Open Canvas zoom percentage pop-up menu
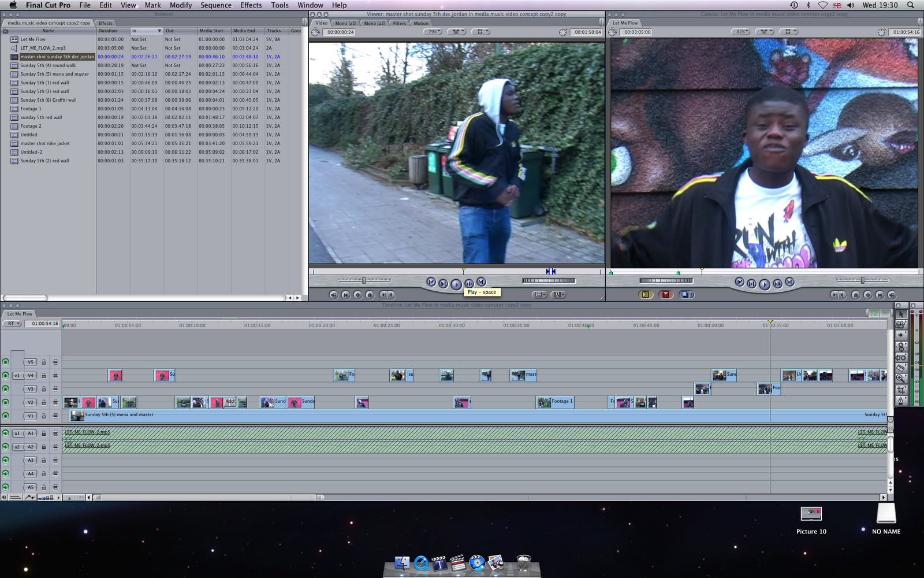 (x=742, y=32)
